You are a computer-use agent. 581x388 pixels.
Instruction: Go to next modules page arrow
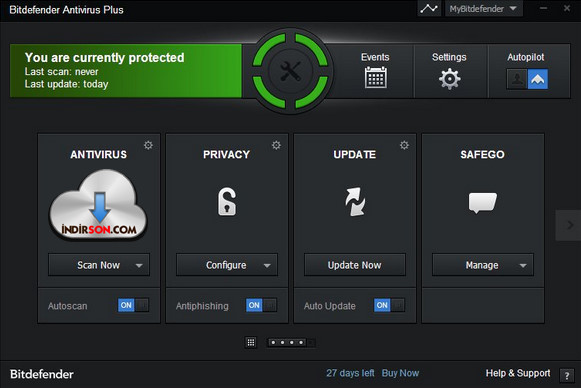(x=569, y=225)
